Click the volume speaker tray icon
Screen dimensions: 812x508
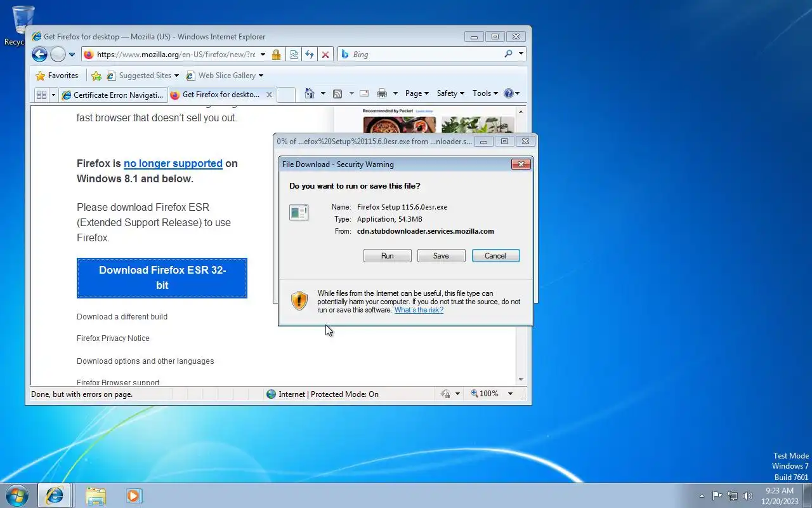pos(748,496)
